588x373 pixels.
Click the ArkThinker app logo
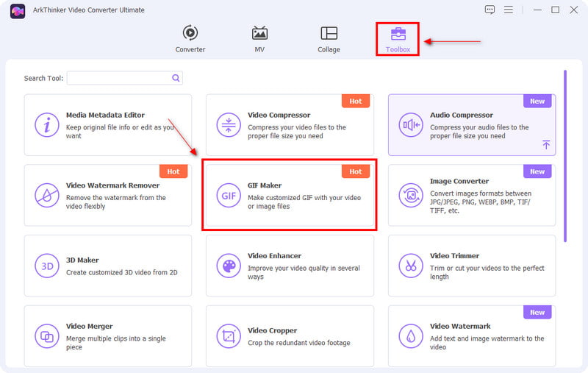pos(17,11)
